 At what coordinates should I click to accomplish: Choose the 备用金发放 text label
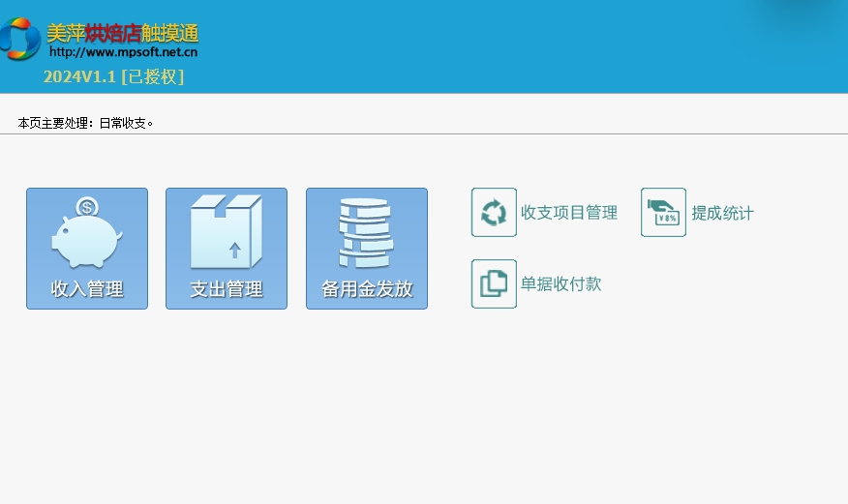(366, 289)
